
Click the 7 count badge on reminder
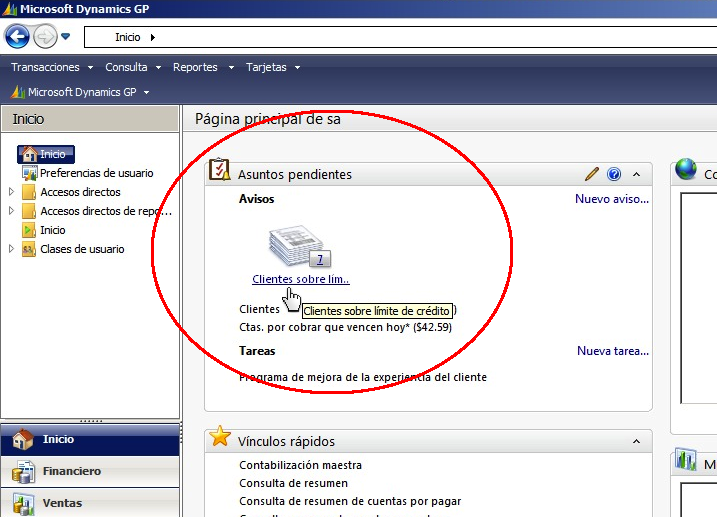[x=320, y=259]
